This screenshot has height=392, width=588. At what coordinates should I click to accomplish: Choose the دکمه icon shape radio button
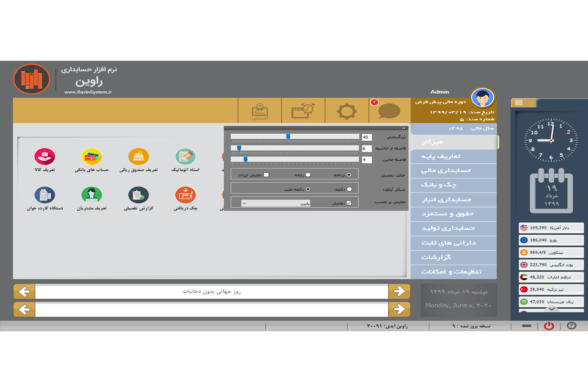click(349, 189)
